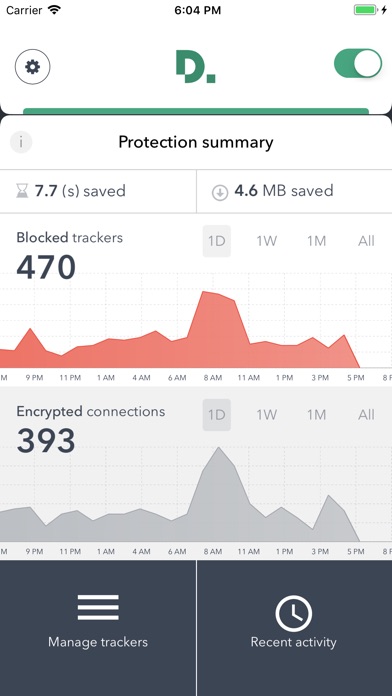This screenshot has height=696, width=392.
Task: Tap the hourglass time saved icon
Action: pos(22,192)
